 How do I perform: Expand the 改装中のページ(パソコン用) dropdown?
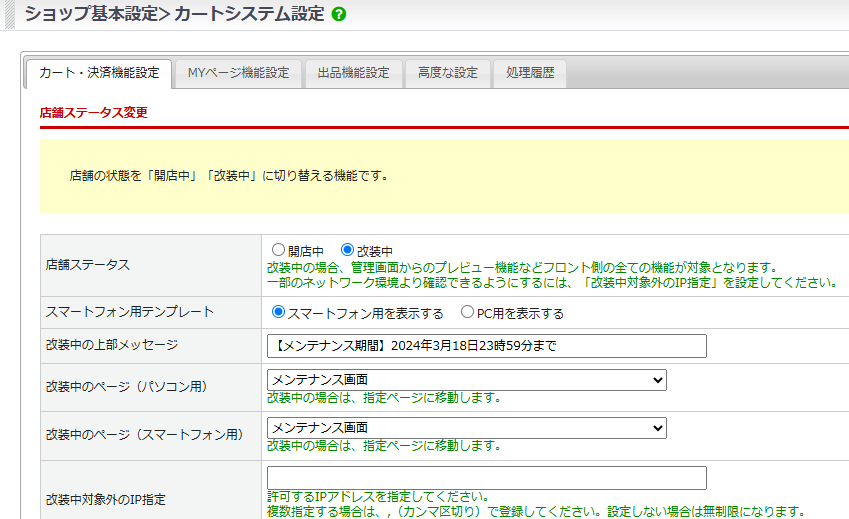(466, 380)
